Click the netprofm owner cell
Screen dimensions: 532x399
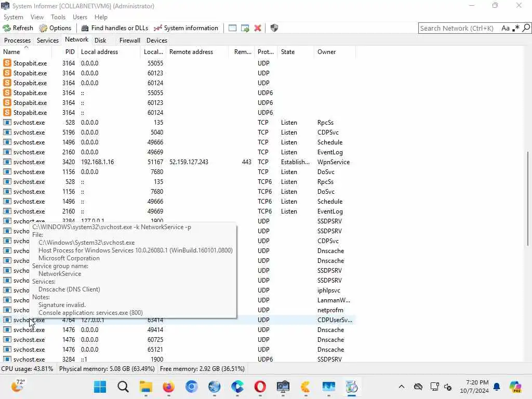coord(330,310)
